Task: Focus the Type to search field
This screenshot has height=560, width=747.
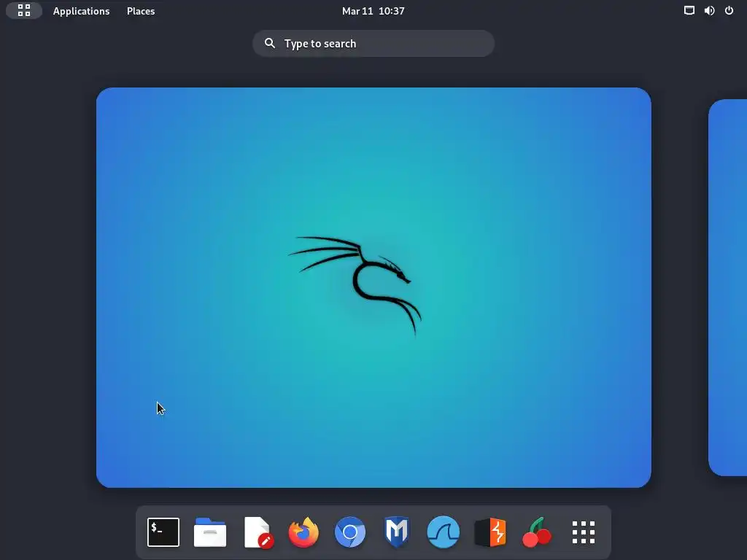Action: (x=373, y=43)
